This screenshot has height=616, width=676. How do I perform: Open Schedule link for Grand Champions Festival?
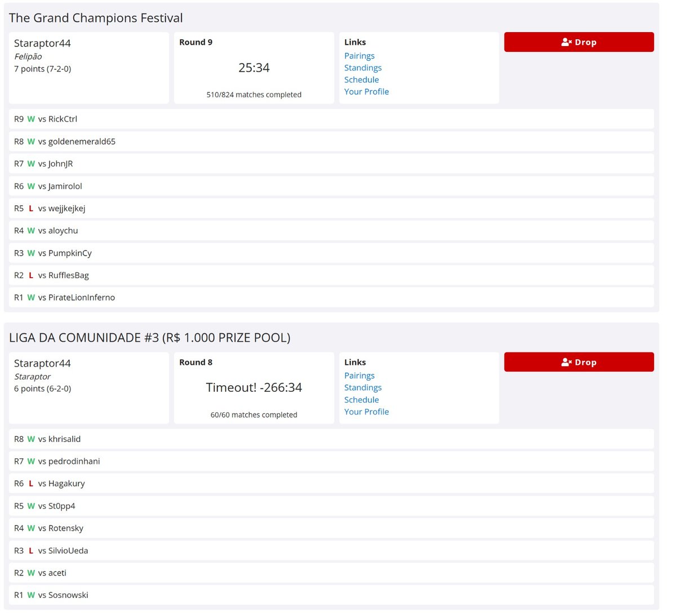362,79
